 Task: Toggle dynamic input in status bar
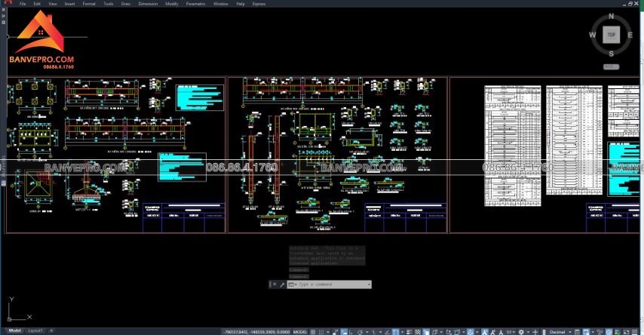click(x=344, y=331)
